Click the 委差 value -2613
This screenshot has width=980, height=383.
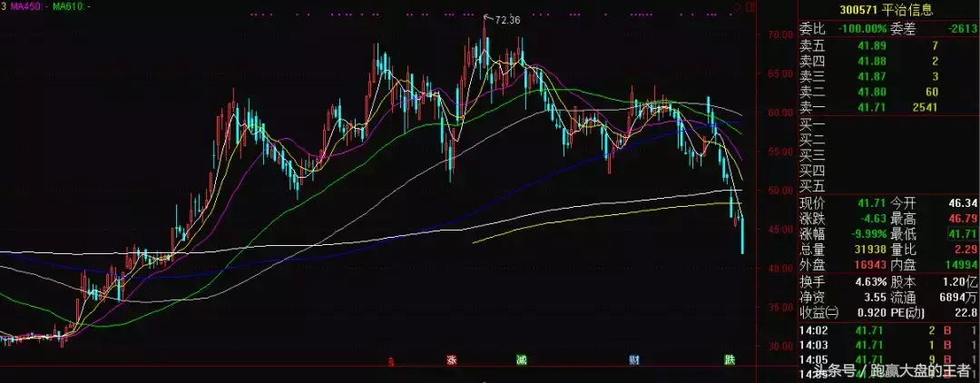[x=962, y=29]
